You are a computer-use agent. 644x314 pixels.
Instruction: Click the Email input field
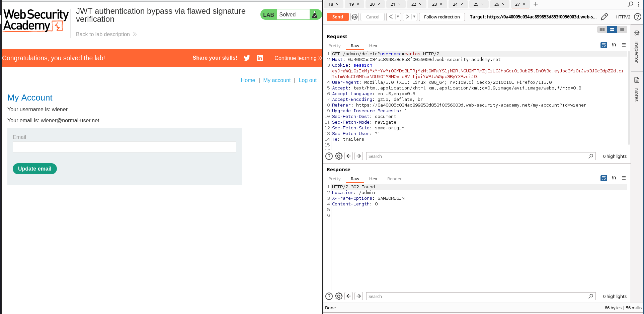125,147
